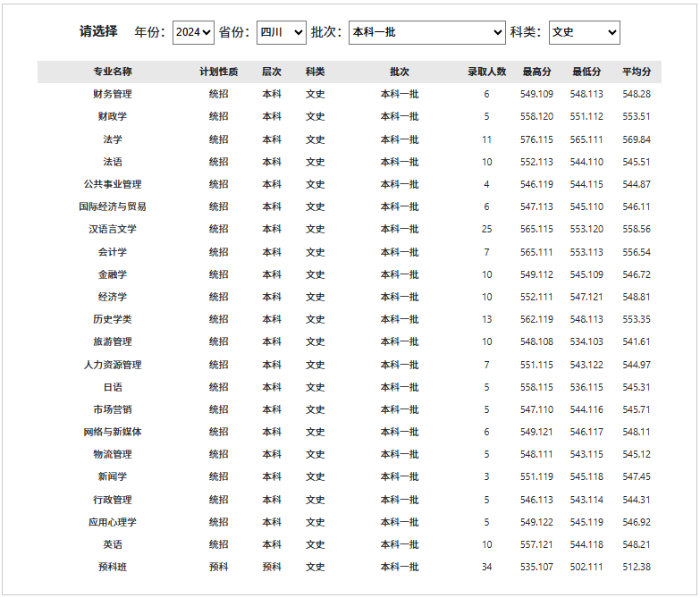Click the lowest score 502.111 for 预科班

pyautogui.click(x=586, y=568)
